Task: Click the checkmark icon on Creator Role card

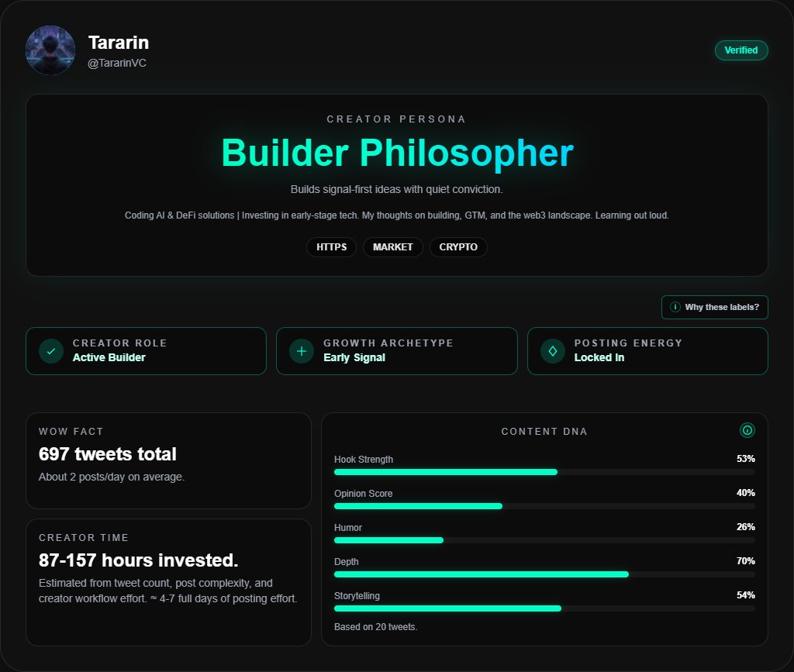Action: click(51, 350)
